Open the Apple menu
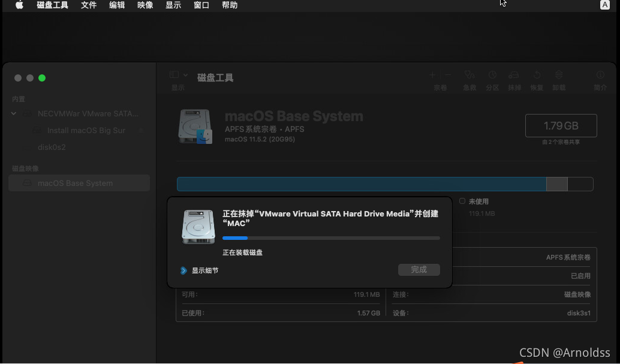 [x=19, y=5]
